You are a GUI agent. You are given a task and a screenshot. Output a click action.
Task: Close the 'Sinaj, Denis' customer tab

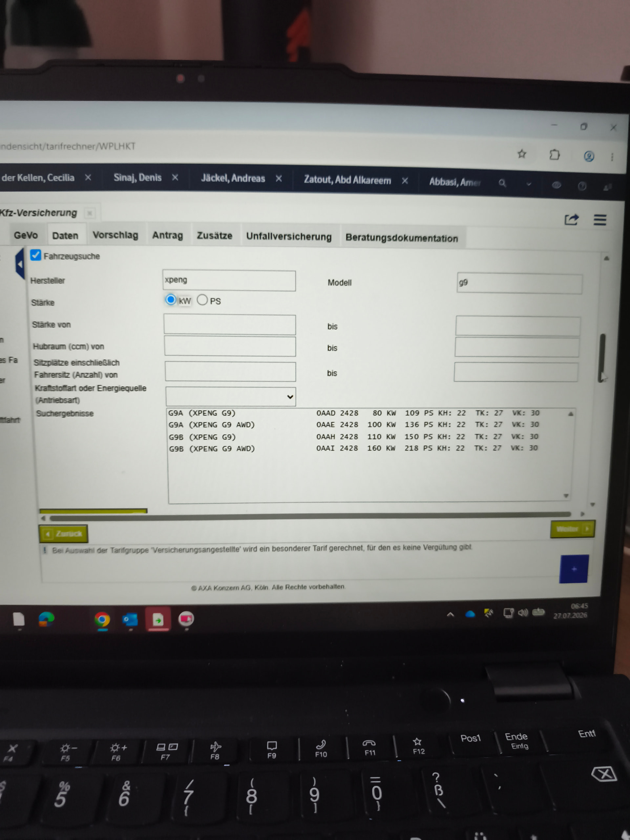[x=175, y=178]
